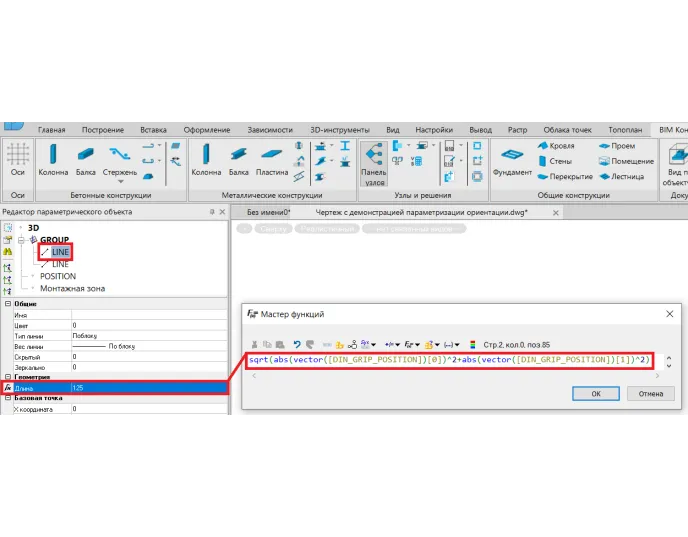The image size is (688, 537).
Task: Switch to the Облака точек ribbon tab
Action: click(567, 130)
